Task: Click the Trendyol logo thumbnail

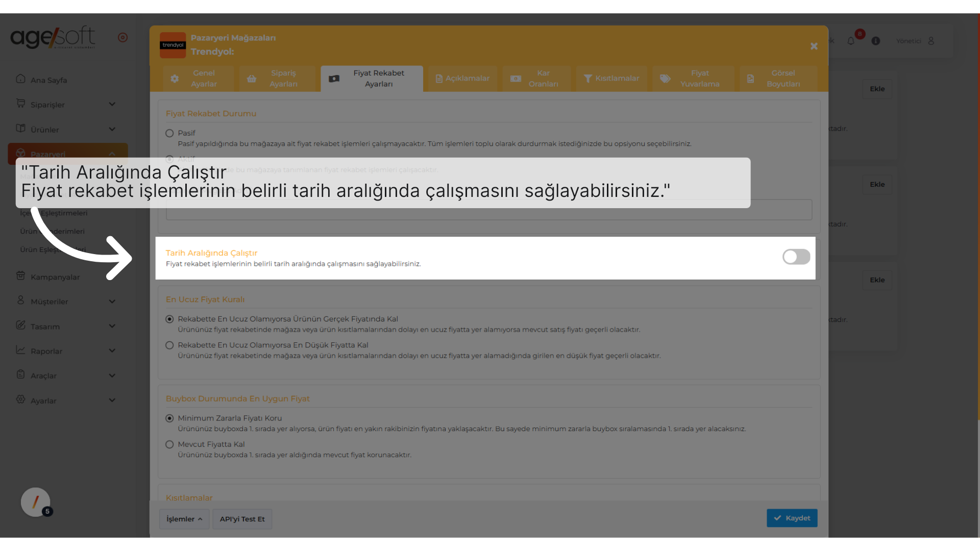Action: (173, 45)
